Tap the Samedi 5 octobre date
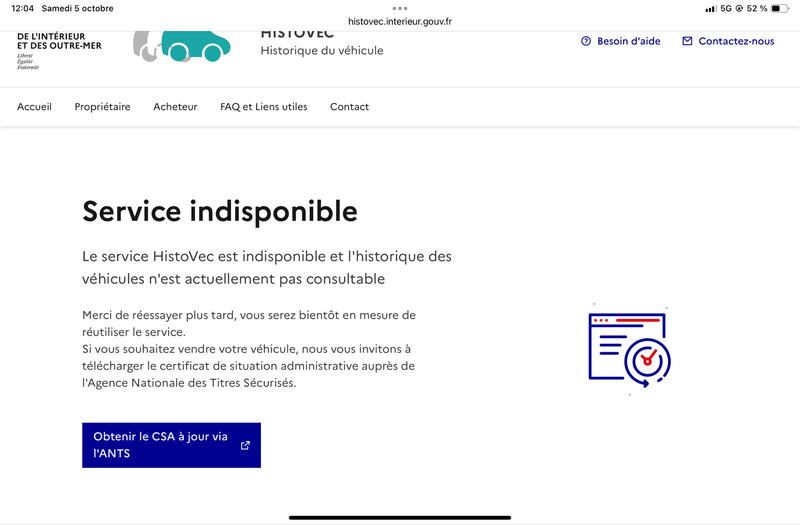Screen dimensions: 800x525 (78, 8)
